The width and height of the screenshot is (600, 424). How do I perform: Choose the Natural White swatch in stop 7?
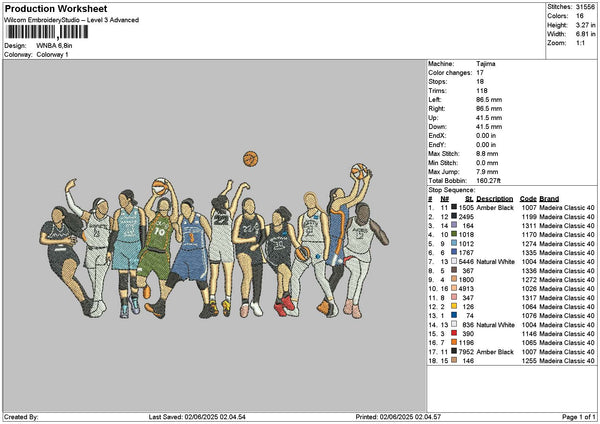point(455,261)
